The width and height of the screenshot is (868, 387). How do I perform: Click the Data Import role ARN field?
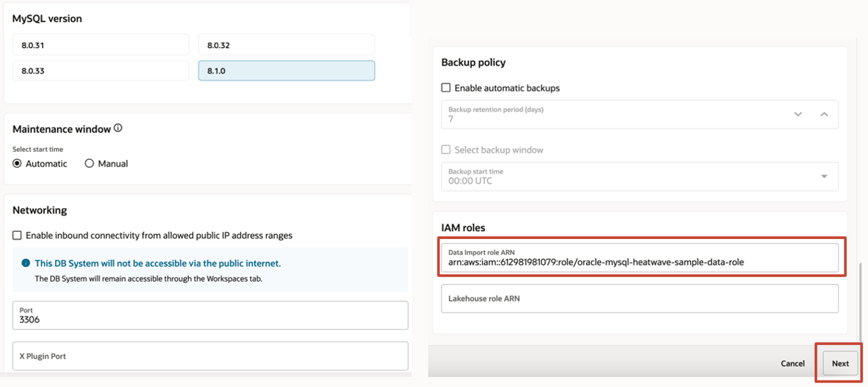(639, 257)
